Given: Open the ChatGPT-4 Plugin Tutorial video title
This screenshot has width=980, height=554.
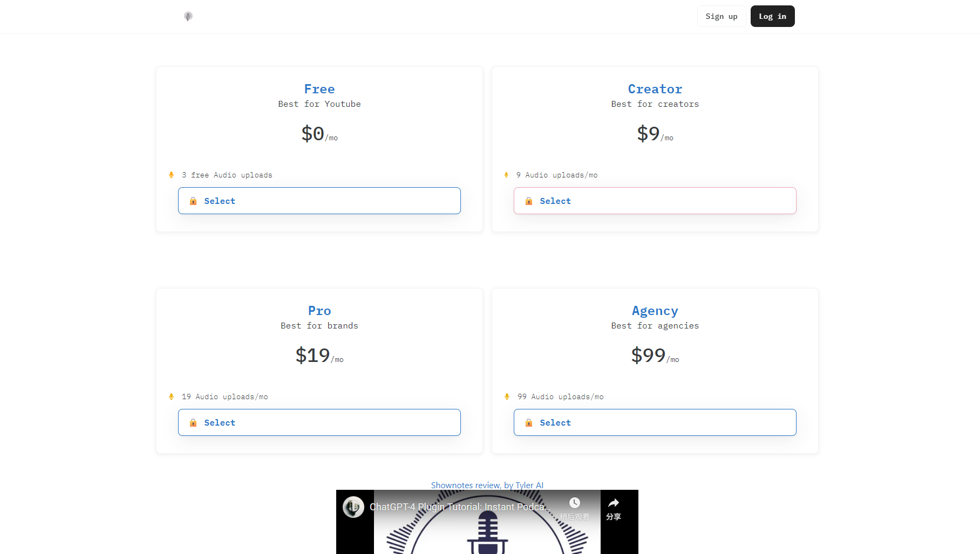Looking at the screenshot, I should (x=460, y=507).
